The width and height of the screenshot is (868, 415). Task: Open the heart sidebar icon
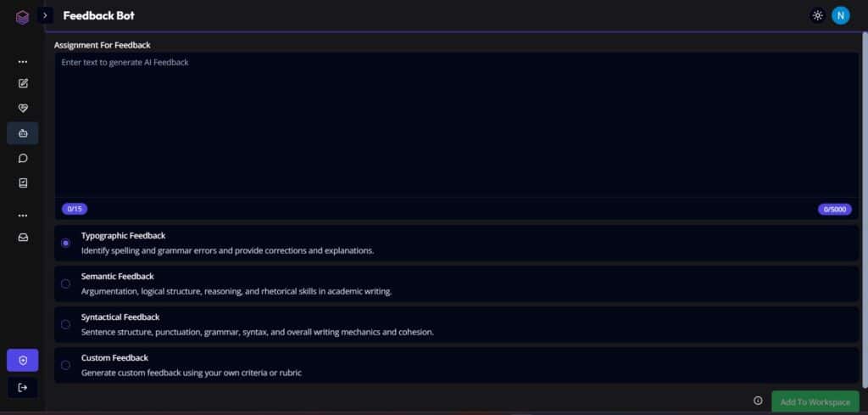tap(23, 109)
